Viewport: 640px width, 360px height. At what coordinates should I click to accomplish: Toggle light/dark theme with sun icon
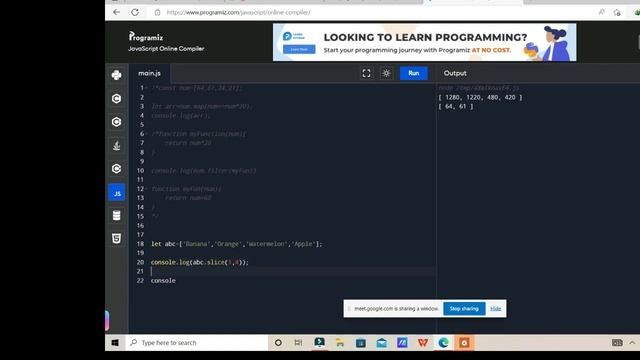tap(386, 73)
